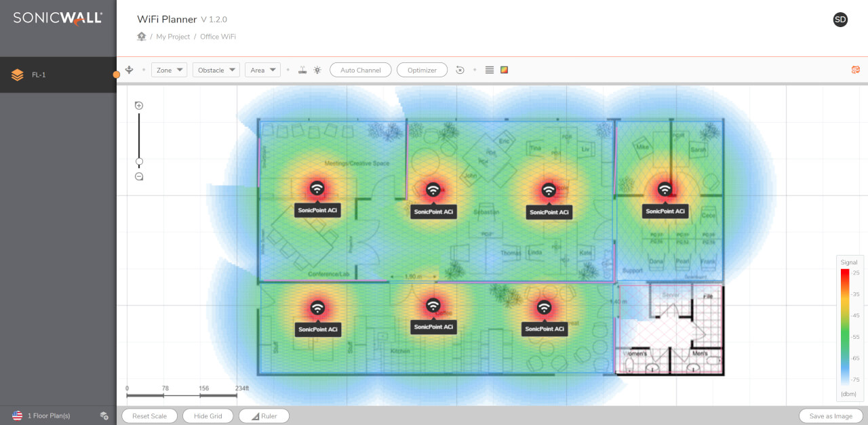Click the zoom slider handle
The image size is (868, 425).
click(139, 161)
